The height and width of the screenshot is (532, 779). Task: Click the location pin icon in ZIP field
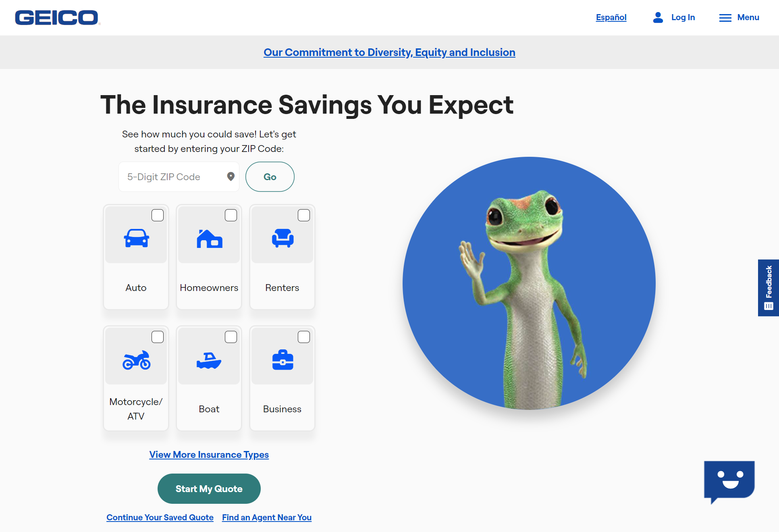point(230,177)
